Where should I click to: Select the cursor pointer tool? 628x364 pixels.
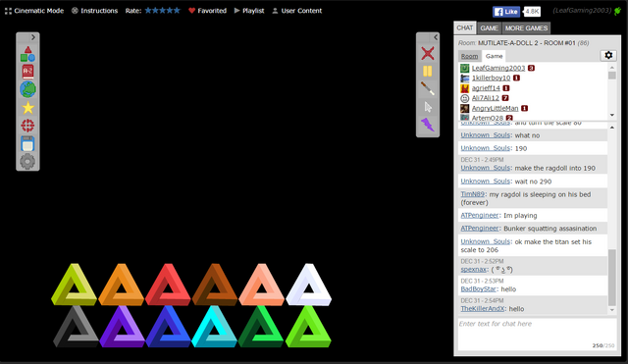[428, 107]
